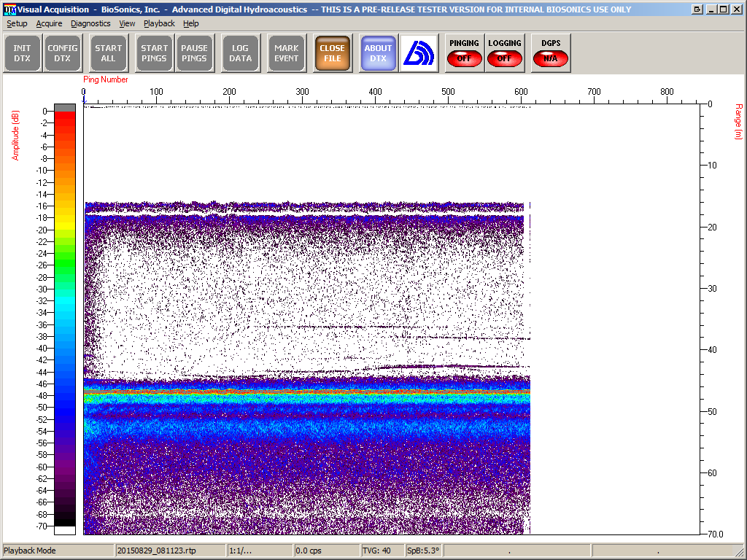Click the -70 amplitude scale label
This screenshot has height=560, width=747.
tap(42, 526)
